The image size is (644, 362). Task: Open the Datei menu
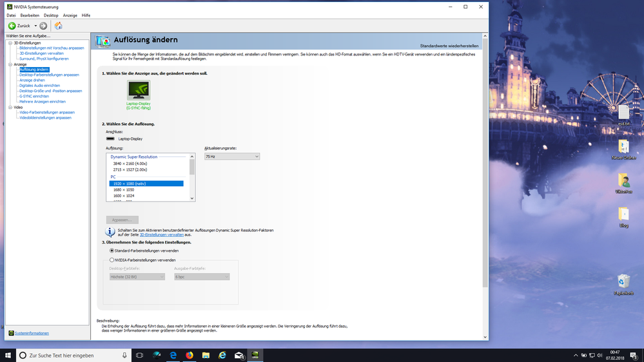[11, 15]
